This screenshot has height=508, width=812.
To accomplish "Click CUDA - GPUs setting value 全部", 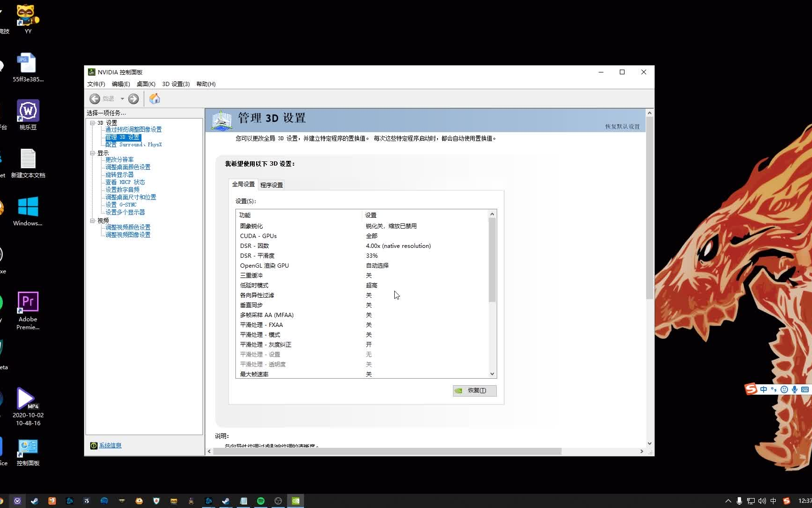I will pyautogui.click(x=372, y=236).
